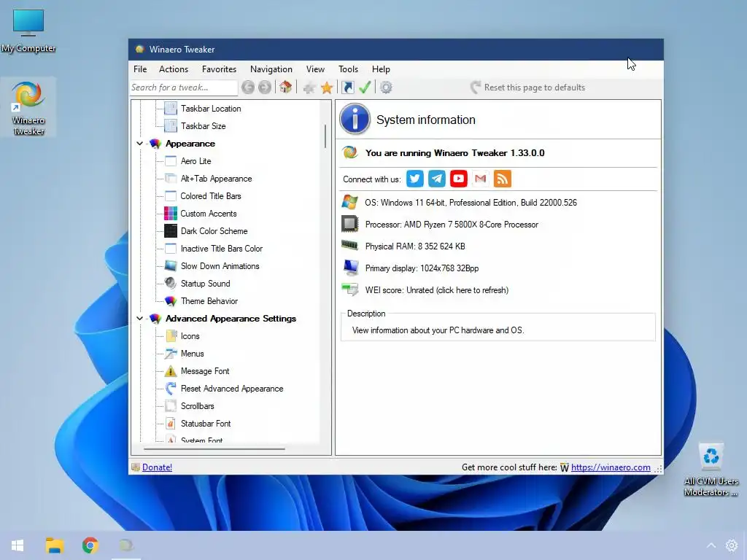747x560 pixels.
Task: Click the Physical RAM value line
Action: (415, 246)
